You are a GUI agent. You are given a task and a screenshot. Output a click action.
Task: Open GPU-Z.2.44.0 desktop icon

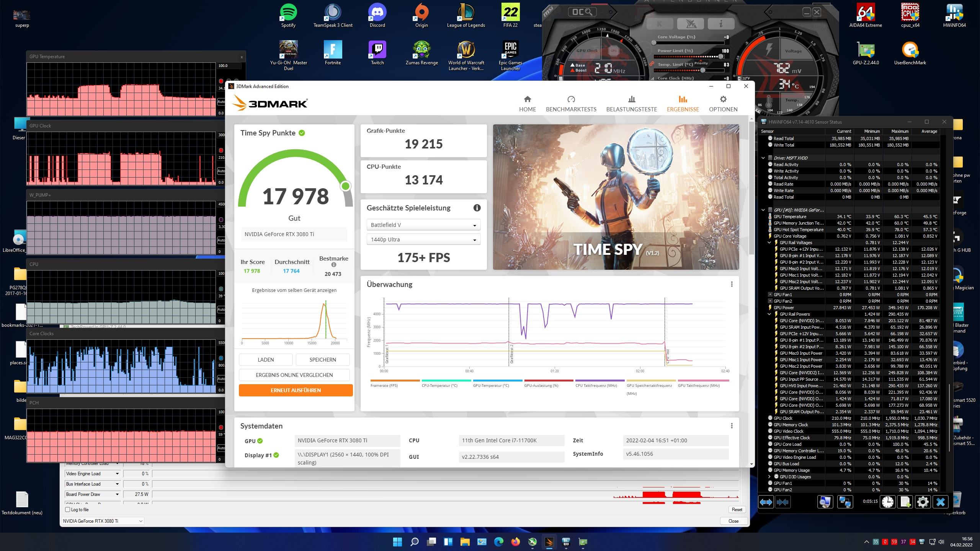866,53
